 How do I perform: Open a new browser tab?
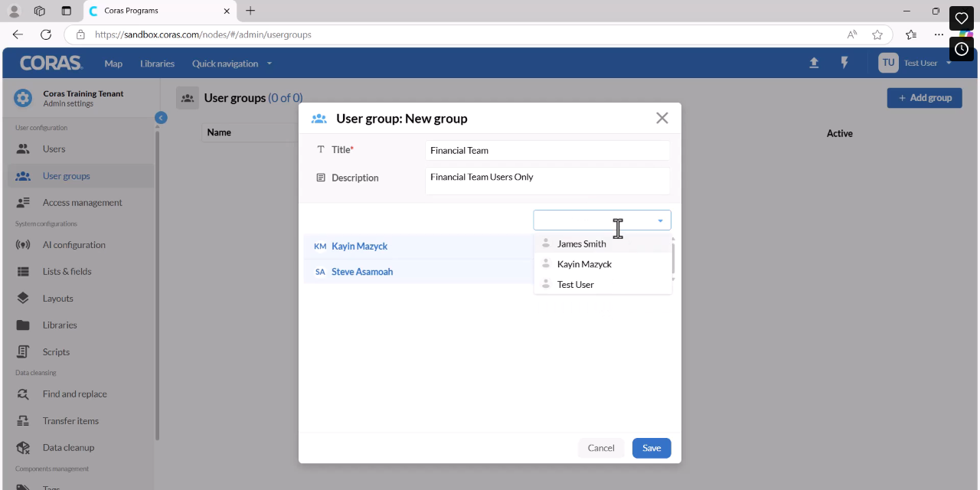(x=250, y=11)
